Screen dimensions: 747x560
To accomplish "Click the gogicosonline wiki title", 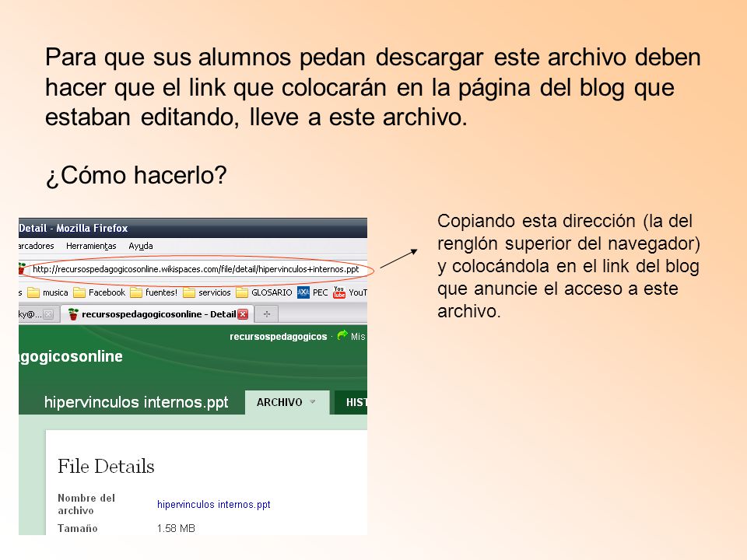I will tap(71, 357).
